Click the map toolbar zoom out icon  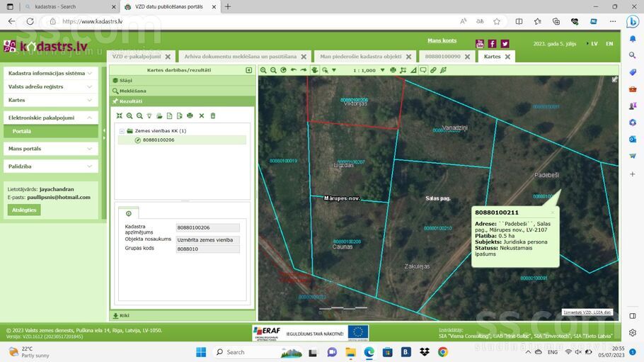(273, 70)
